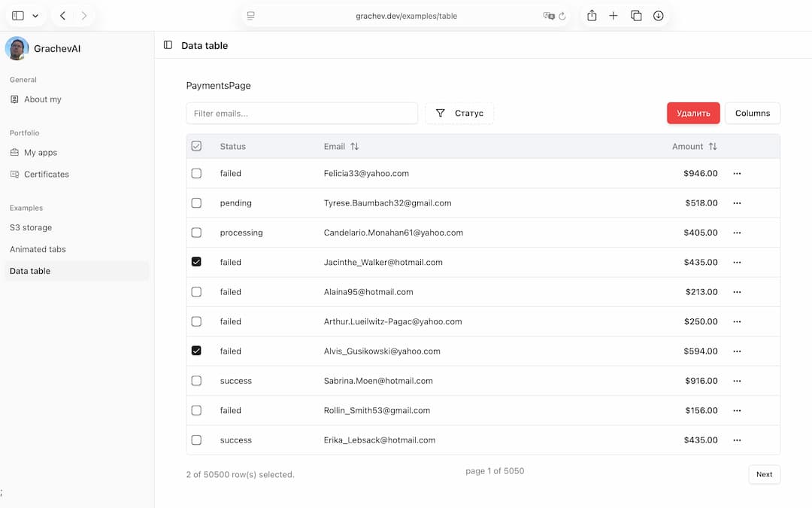The width and height of the screenshot is (812, 508).
Task: Open the Статус filter dropdown
Action: [459, 113]
